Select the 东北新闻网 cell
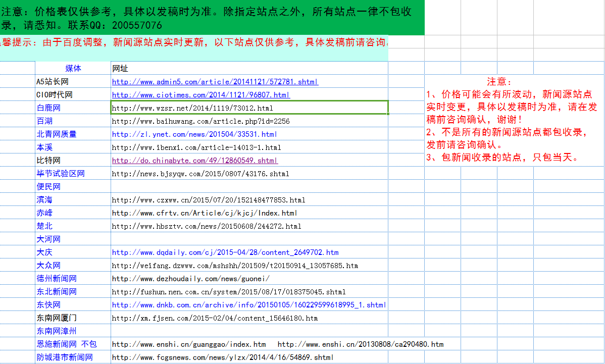 [x=73, y=292]
